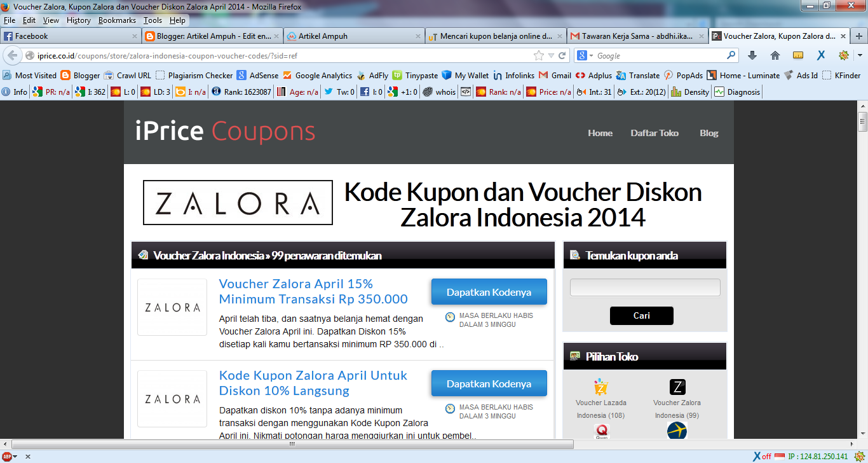Click the Cari search button
Image resolution: width=868 pixels, height=463 pixels.
pyautogui.click(x=641, y=315)
